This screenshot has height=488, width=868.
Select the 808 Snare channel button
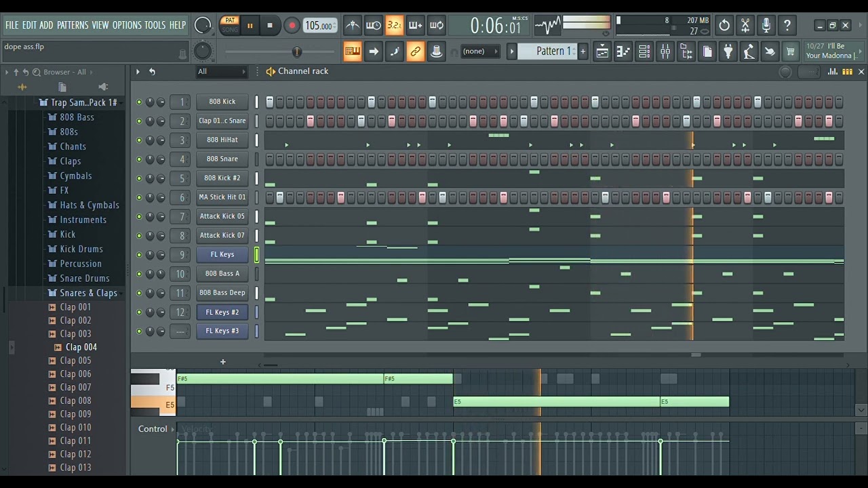(x=222, y=159)
